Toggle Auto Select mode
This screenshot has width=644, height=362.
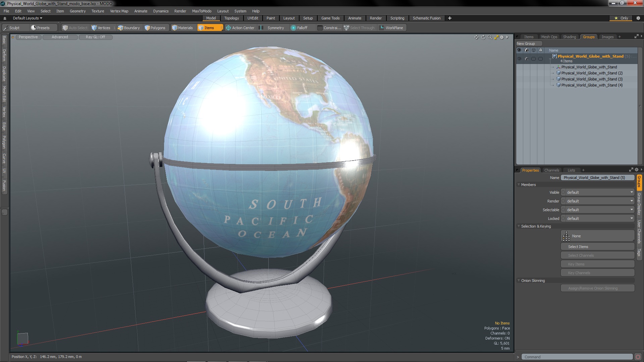point(75,28)
